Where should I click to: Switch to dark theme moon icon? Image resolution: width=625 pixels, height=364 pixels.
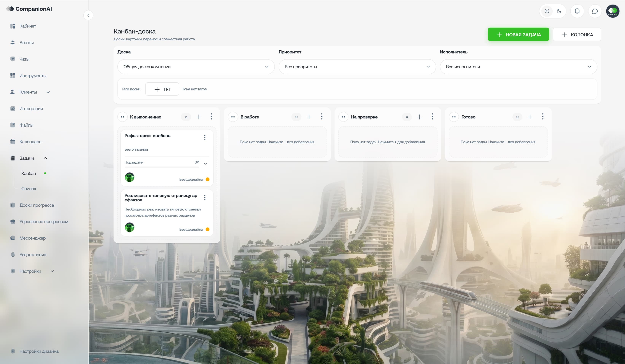tap(559, 11)
